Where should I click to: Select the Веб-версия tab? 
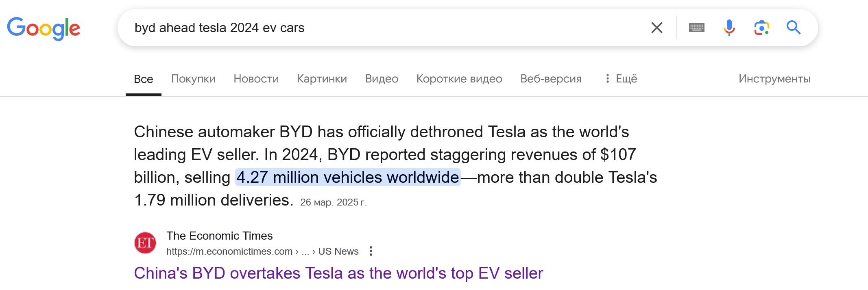point(551,79)
